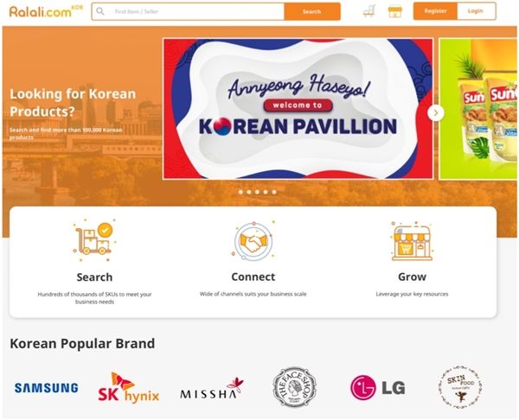Select the Connect handshake icon

click(253, 240)
